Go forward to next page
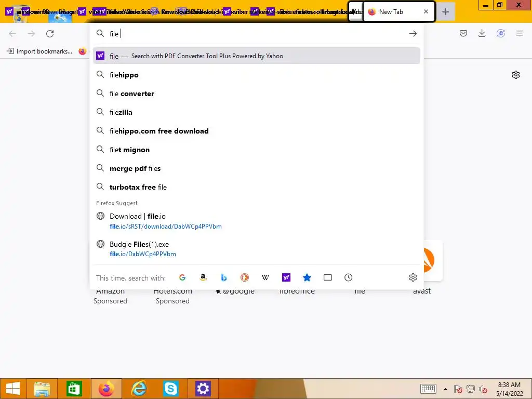 pos(31,34)
